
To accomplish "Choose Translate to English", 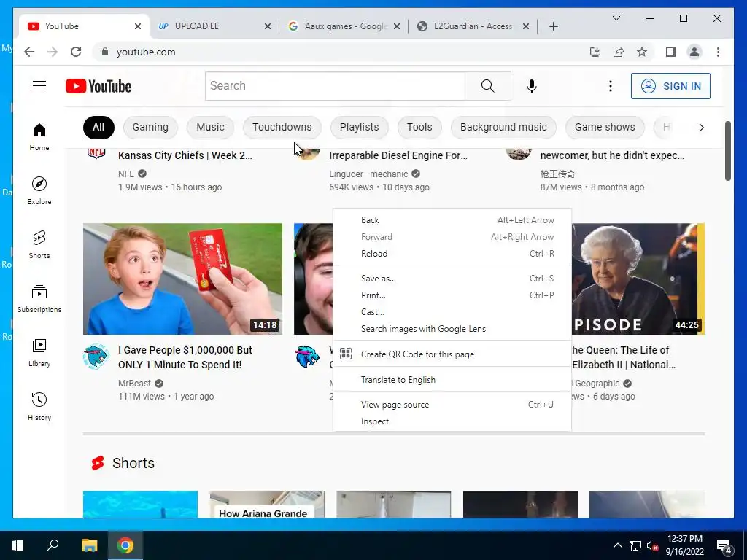I will coord(452,379).
